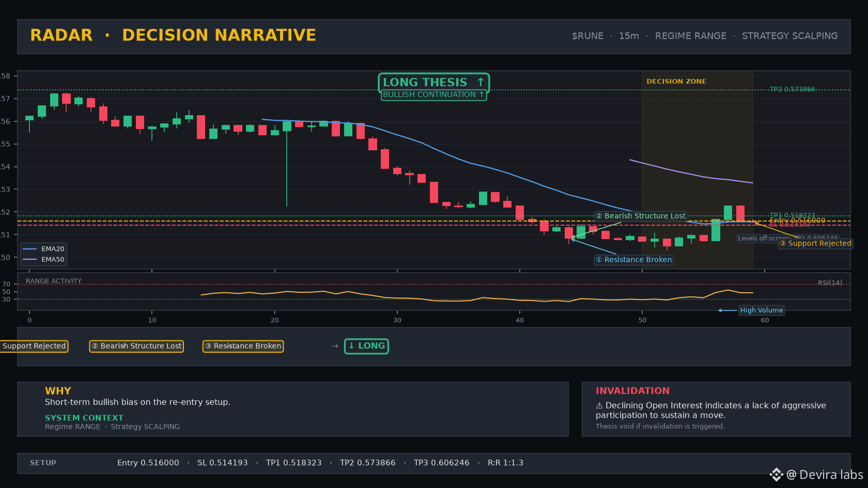868x488 pixels.
Task: Click the WHY heading
Action: click(x=58, y=391)
